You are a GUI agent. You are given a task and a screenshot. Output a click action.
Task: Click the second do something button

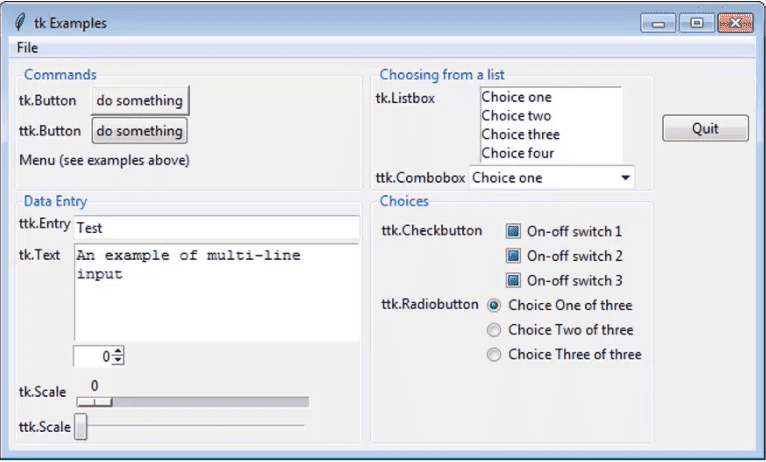pyautogui.click(x=139, y=131)
